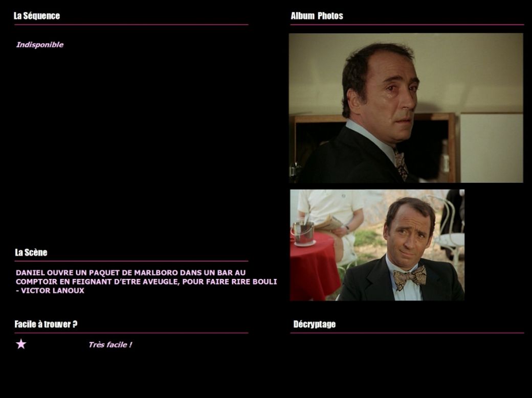Click the pink line under La Séquence
The width and height of the screenshot is (532, 398).
131,25
